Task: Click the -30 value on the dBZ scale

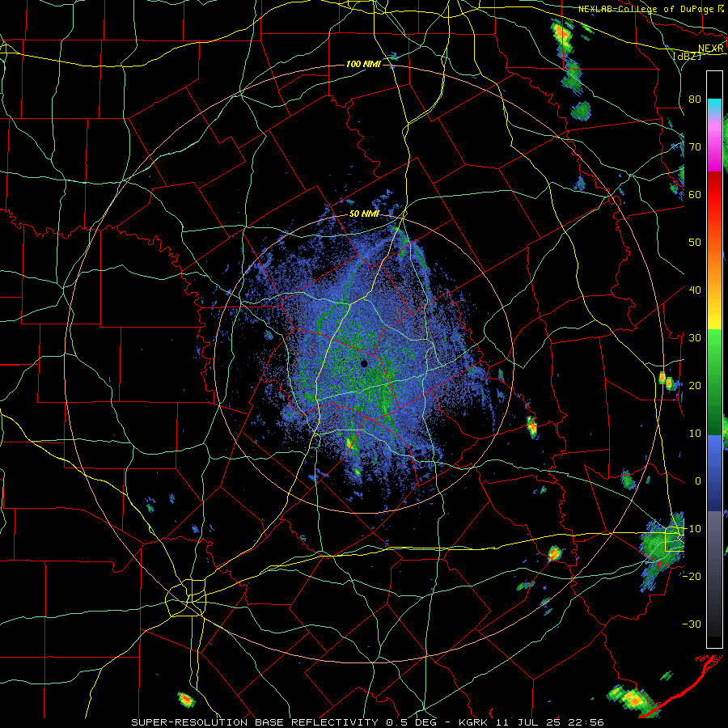Action: tap(692, 624)
